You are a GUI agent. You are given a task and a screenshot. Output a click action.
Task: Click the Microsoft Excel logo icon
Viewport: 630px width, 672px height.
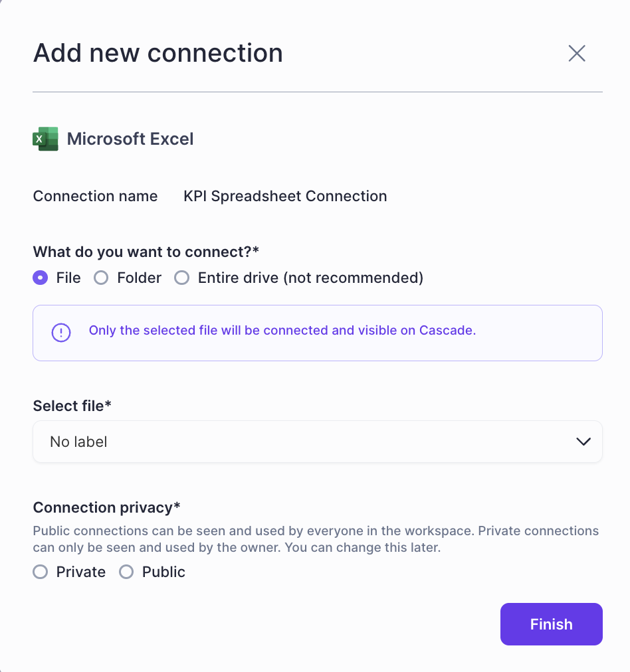pyautogui.click(x=45, y=139)
